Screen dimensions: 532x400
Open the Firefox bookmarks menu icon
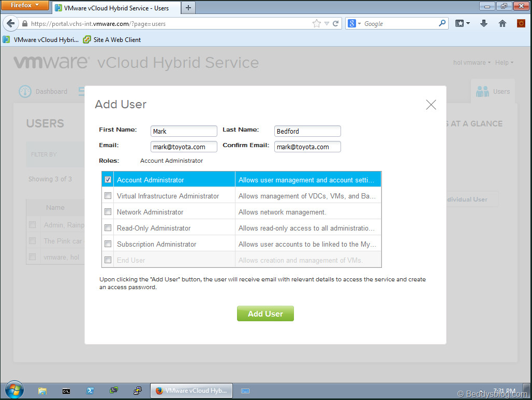click(462, 23)
